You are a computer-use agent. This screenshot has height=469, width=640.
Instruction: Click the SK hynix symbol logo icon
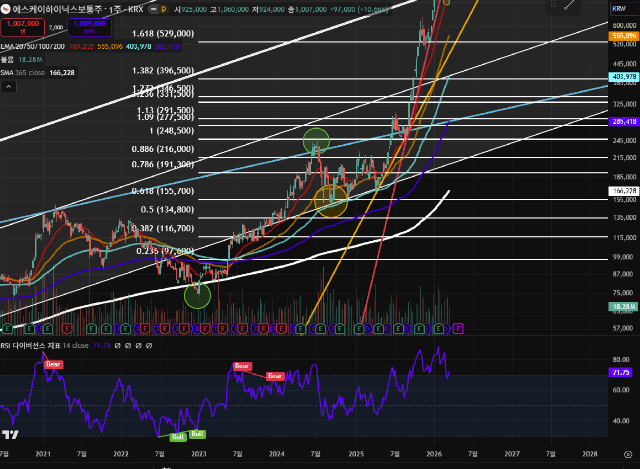5,9
